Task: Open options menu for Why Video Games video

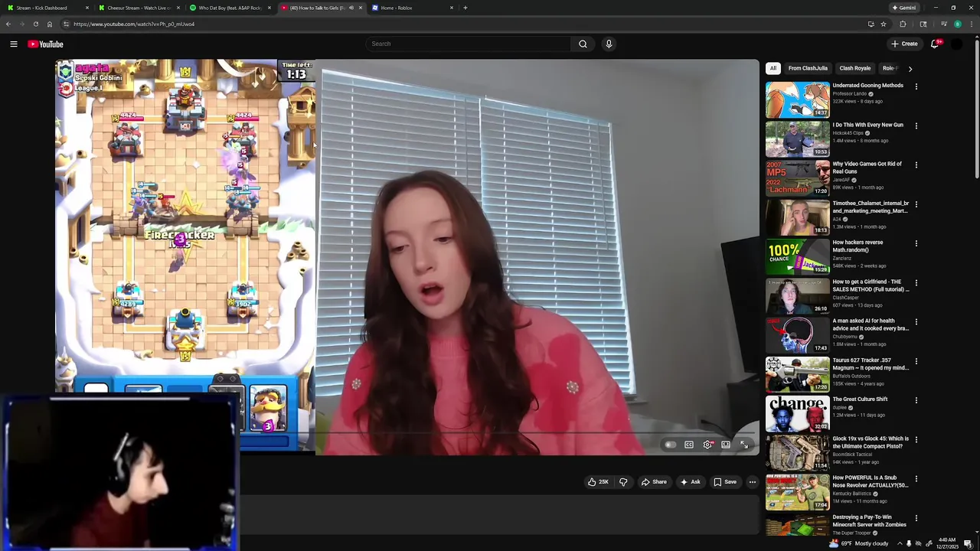Action: tap(916, 165)
